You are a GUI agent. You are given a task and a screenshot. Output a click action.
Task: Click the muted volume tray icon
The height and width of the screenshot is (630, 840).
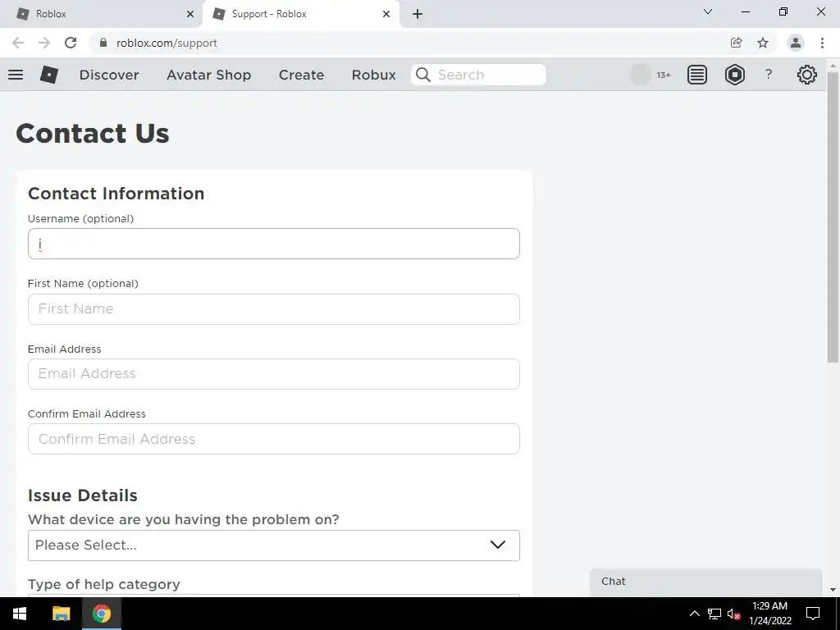(734, 614)
